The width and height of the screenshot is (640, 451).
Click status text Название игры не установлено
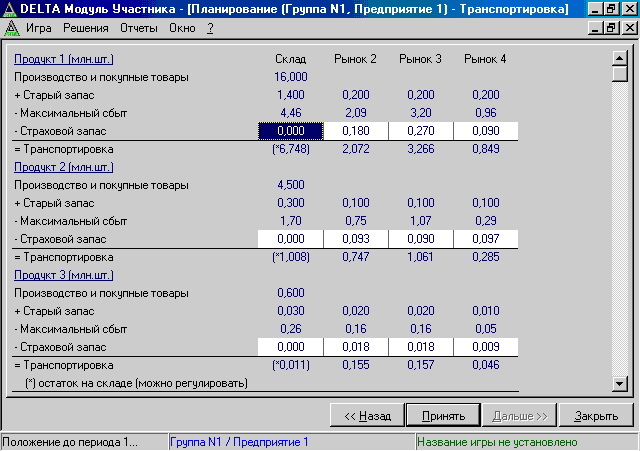497,442
